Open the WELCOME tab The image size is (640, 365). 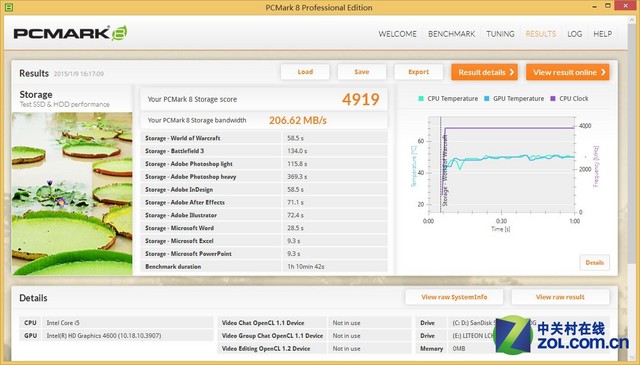(397, 34)
